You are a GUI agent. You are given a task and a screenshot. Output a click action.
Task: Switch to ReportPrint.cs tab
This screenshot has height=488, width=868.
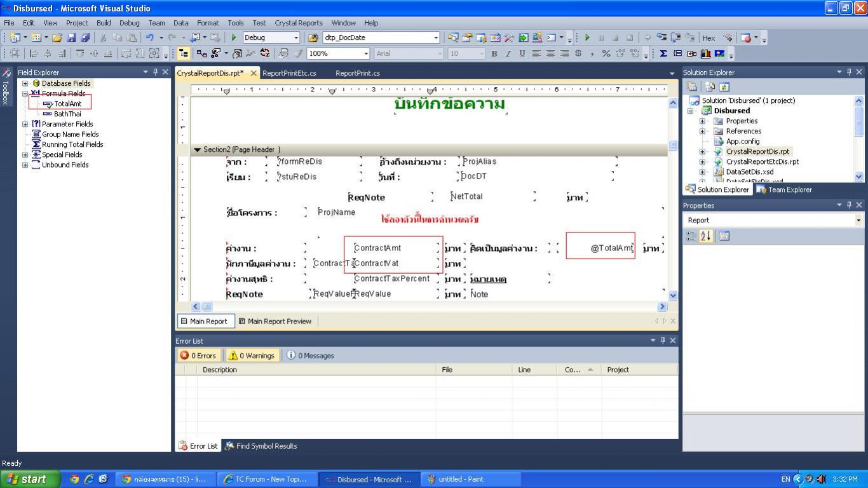pos(358,73)
